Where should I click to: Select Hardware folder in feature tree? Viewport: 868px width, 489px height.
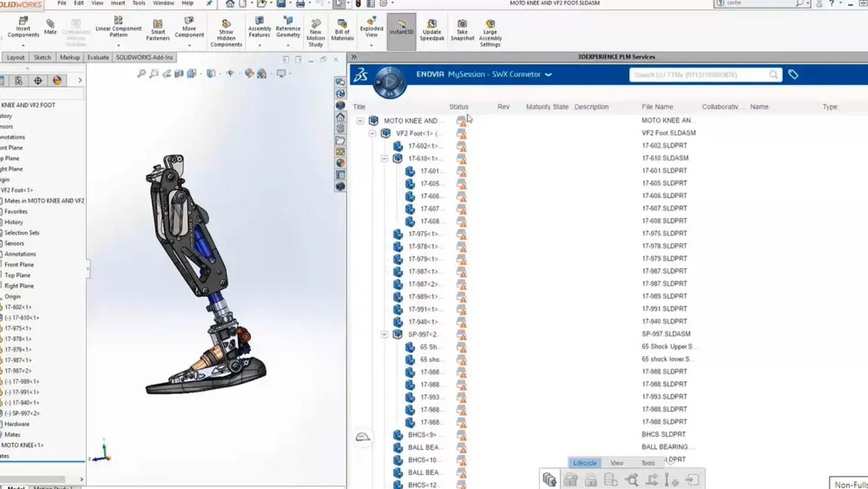pyautogui.click(x=16, y=424)
